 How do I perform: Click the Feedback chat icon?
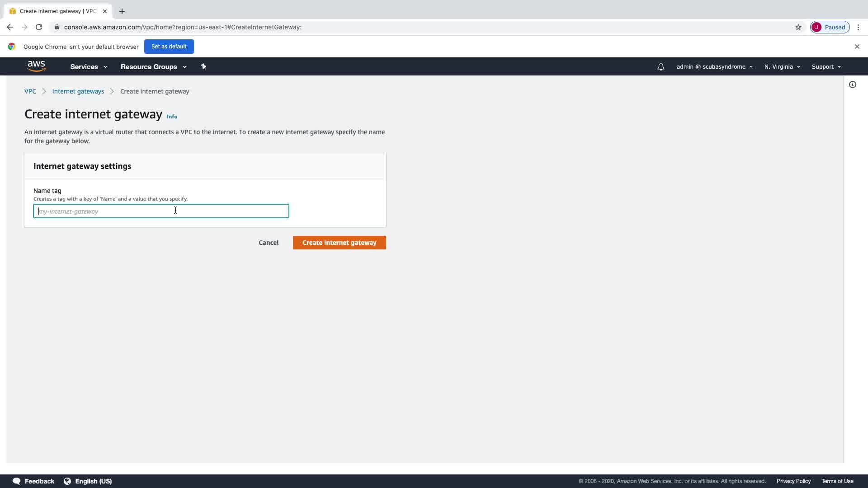(17, 481)
